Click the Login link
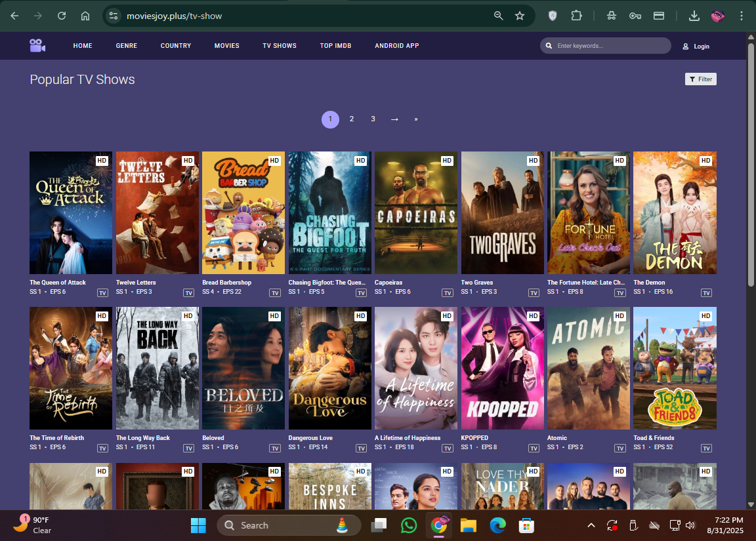 pos(696,47)
